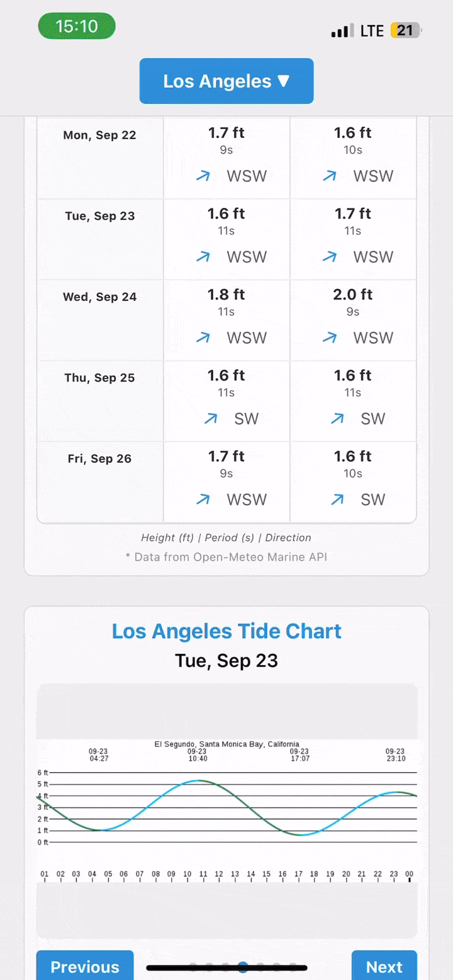Go to the Next tide day
453x980 pixels.
pos(384,966)
